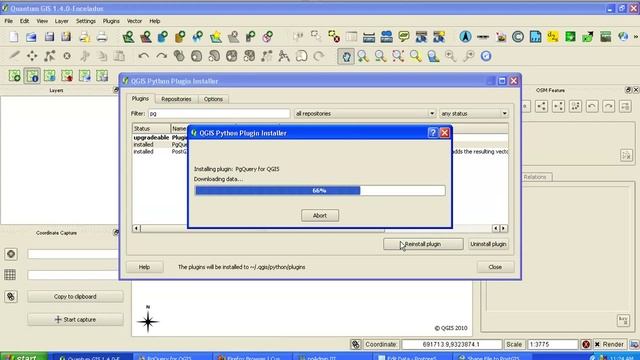
Task: Click the Node Tool icon
Action: (x=49, y=56)
